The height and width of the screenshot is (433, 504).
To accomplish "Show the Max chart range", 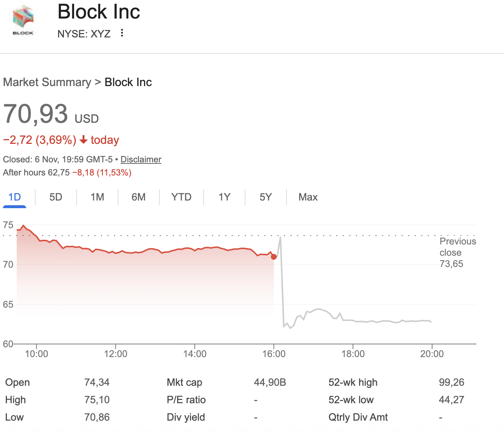I will coord(308,197).
